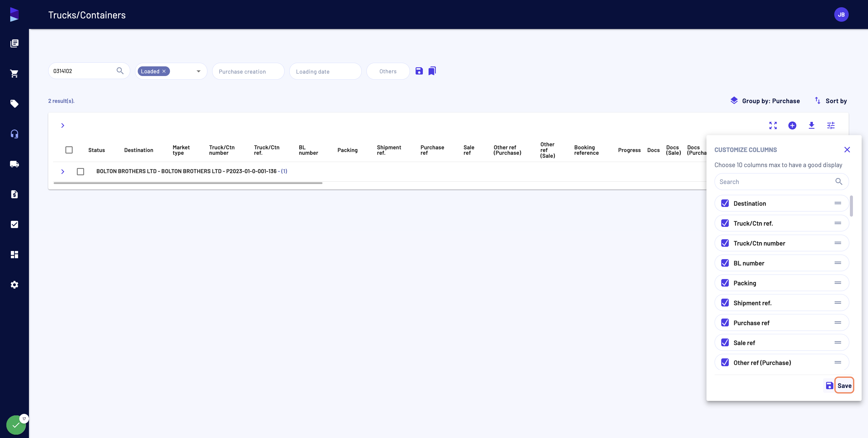The height and width of the screenshot is (438, 868).
Task: Uncheck the Sale ref column checkbox
Action: (x=725, y=343)
